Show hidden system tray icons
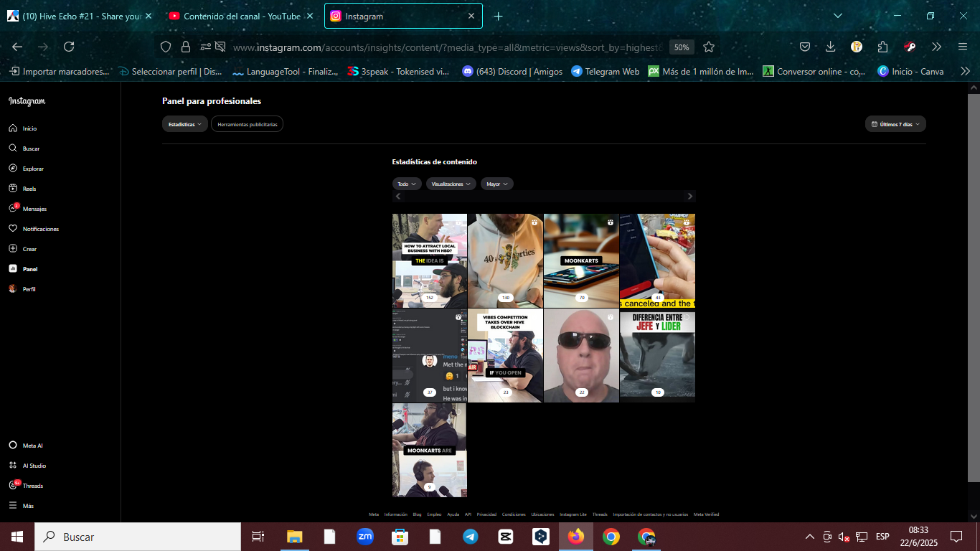 click(x=810, y=537)
